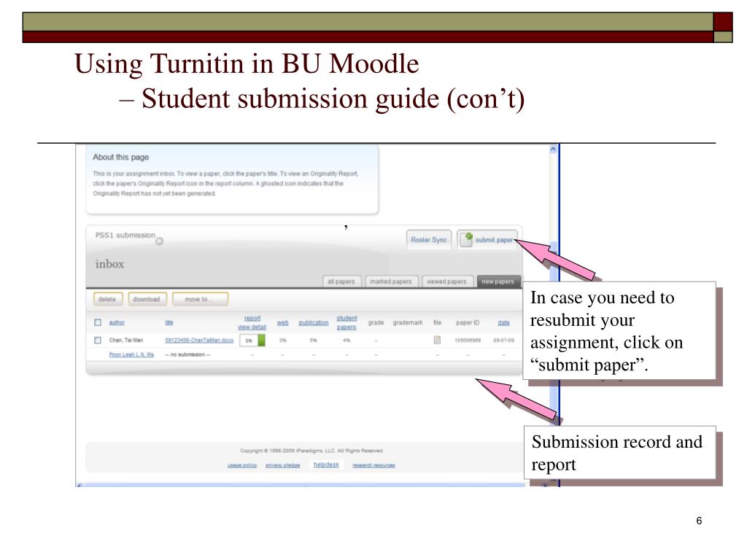Click the Chan, Tai Man author name

click(x=125, y=340)
